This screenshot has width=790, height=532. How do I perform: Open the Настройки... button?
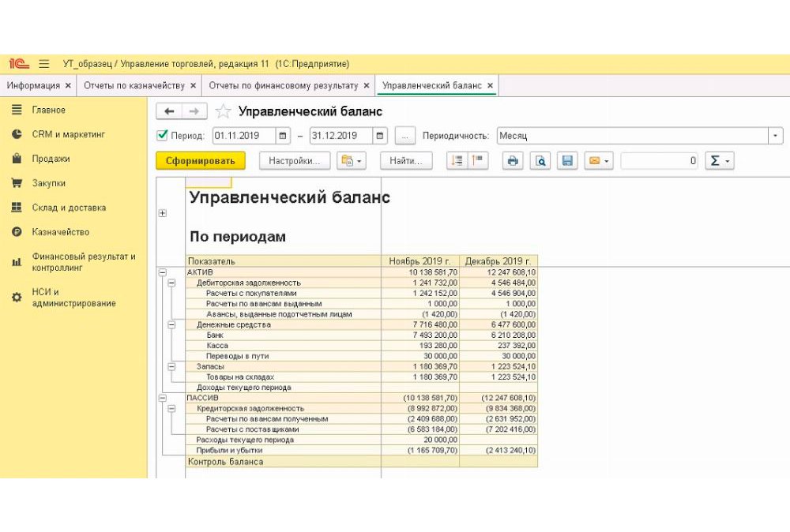(294, 161)
